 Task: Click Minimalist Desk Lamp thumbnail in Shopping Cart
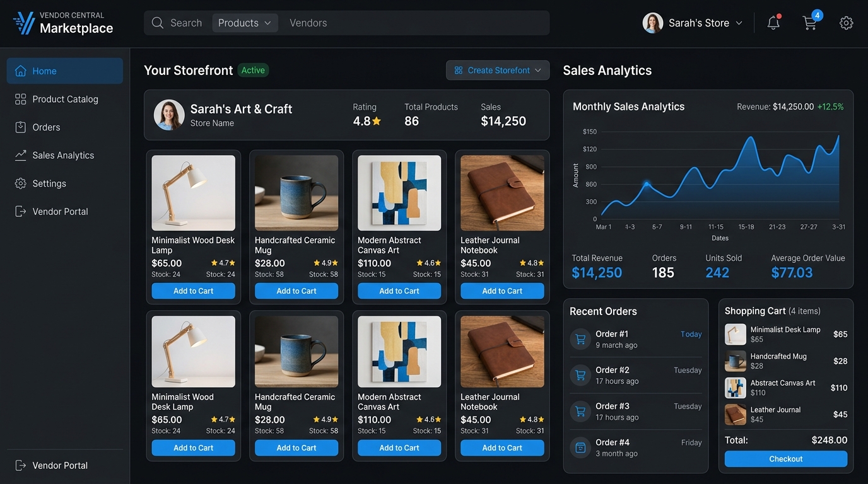point(736,334)
